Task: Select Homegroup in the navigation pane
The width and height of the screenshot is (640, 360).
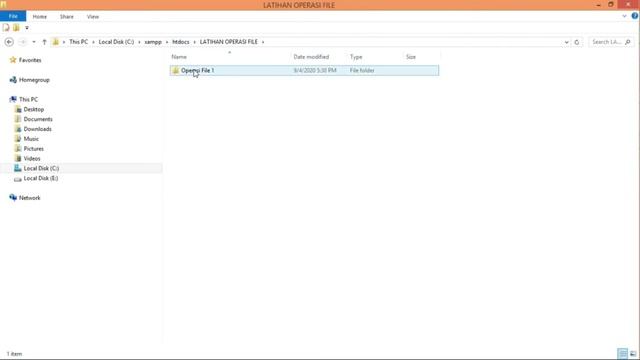Action: tap(34, 80)
